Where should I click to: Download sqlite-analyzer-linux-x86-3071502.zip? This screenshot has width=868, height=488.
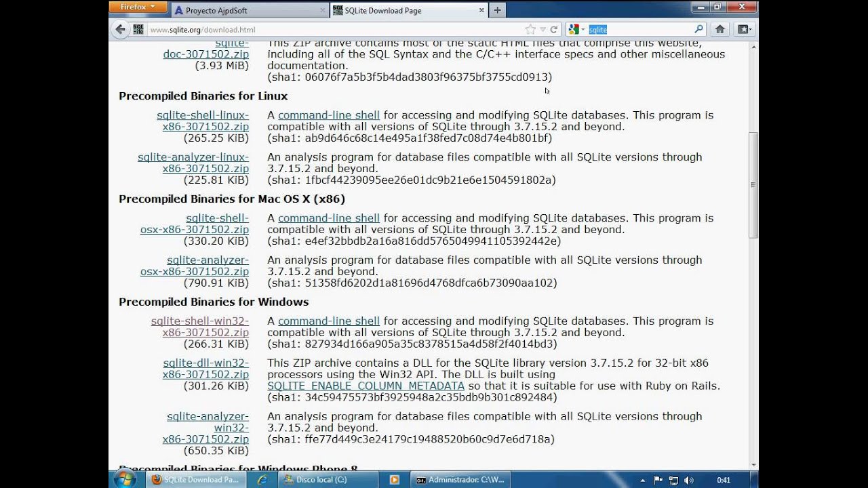point(193,163)
